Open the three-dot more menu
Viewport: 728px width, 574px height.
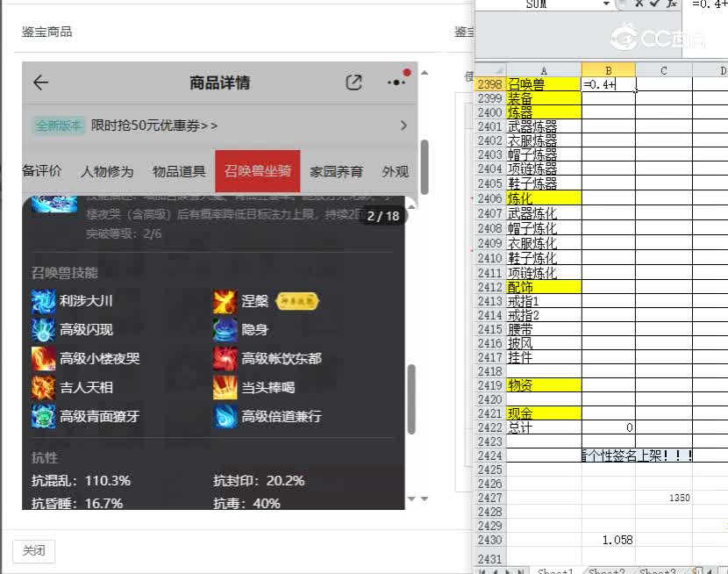[x=396, y=83]
